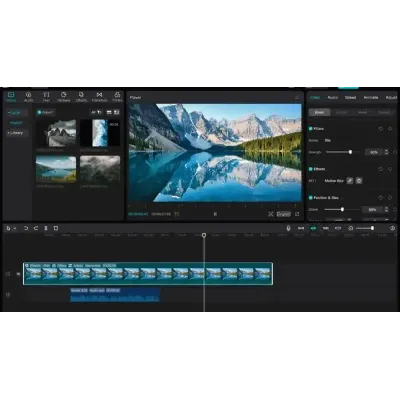This screenshot has width=400, height=400.
Task: Select the Basic sub-tab
Action: 319,112
